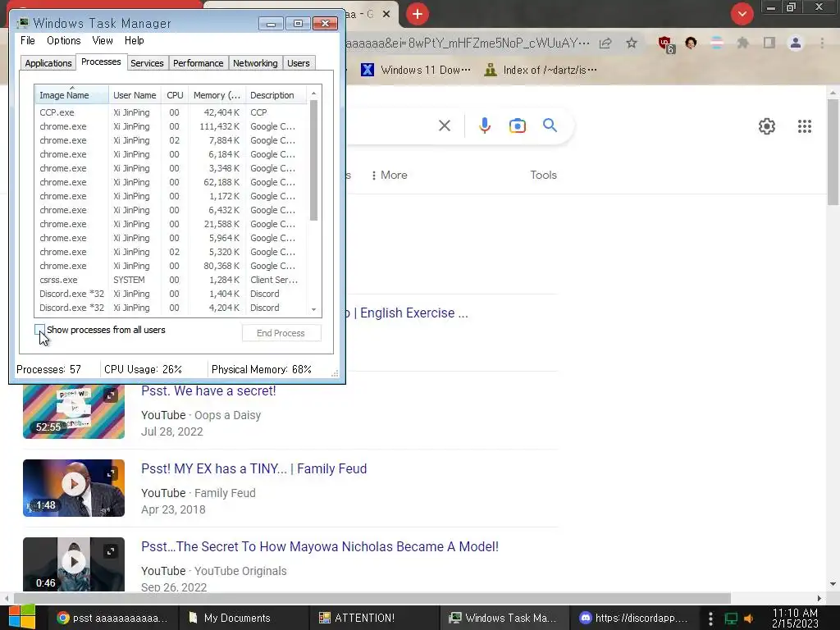
Task: Switch to Chrome psst taskbar item
Action: coord(112,618)
